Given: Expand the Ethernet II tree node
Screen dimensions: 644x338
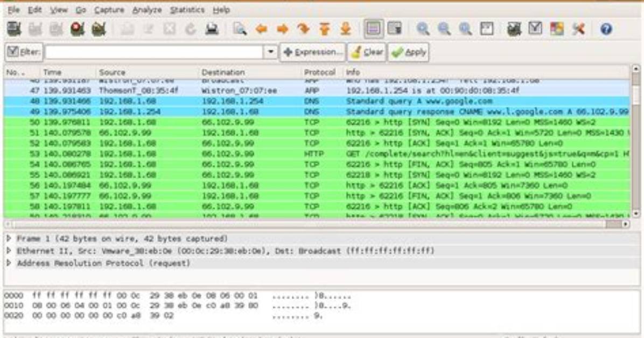Looking at the screenshot, I should coord(9,250).
